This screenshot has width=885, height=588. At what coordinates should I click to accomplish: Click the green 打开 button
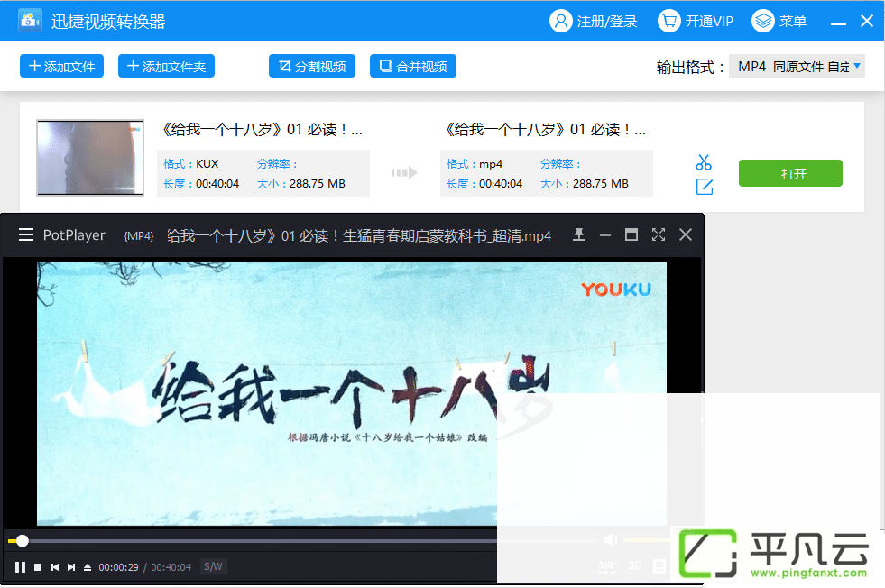(x=790, y=173)
